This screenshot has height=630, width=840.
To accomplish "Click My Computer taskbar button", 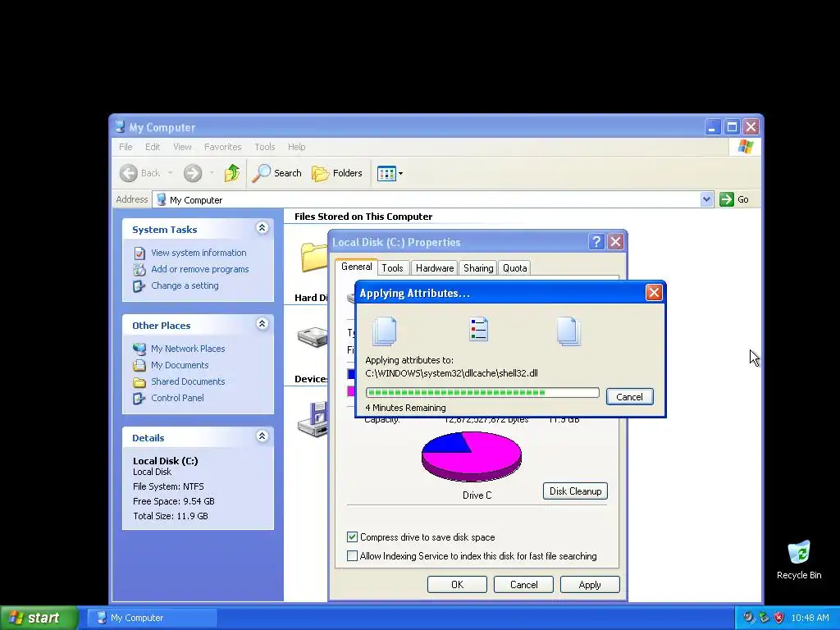I will click(152, 618).
